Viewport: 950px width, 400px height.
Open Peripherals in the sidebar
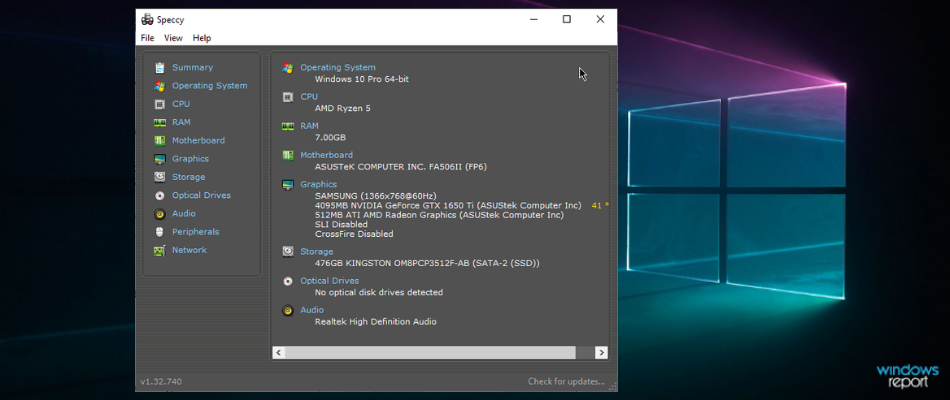(196, 232)
